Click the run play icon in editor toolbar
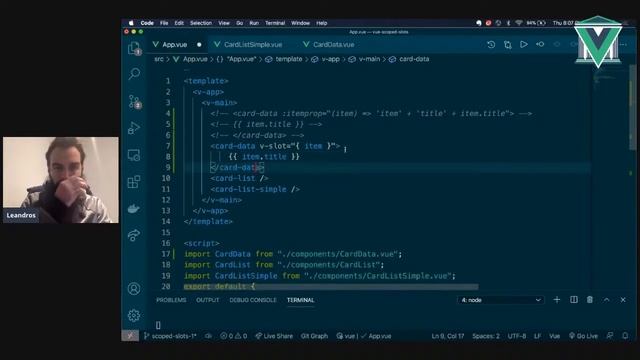 pos(524,44)
